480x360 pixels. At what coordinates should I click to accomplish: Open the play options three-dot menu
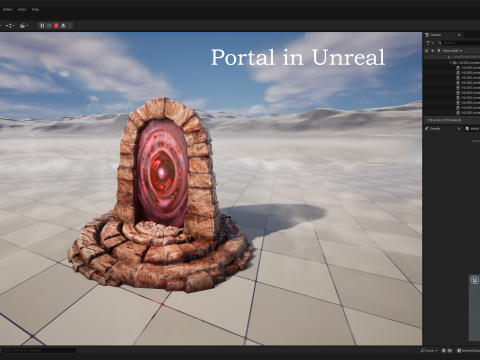[x=70, y=26]
